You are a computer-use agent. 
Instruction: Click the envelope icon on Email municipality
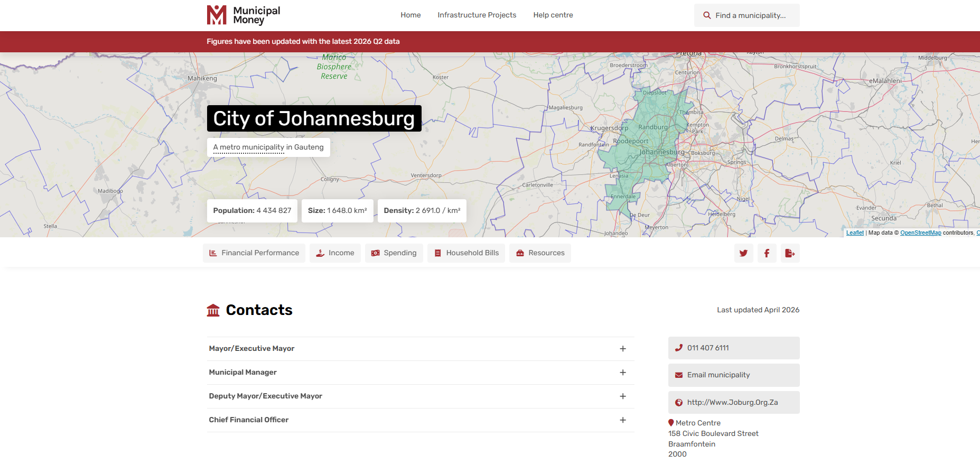point(679,375)
